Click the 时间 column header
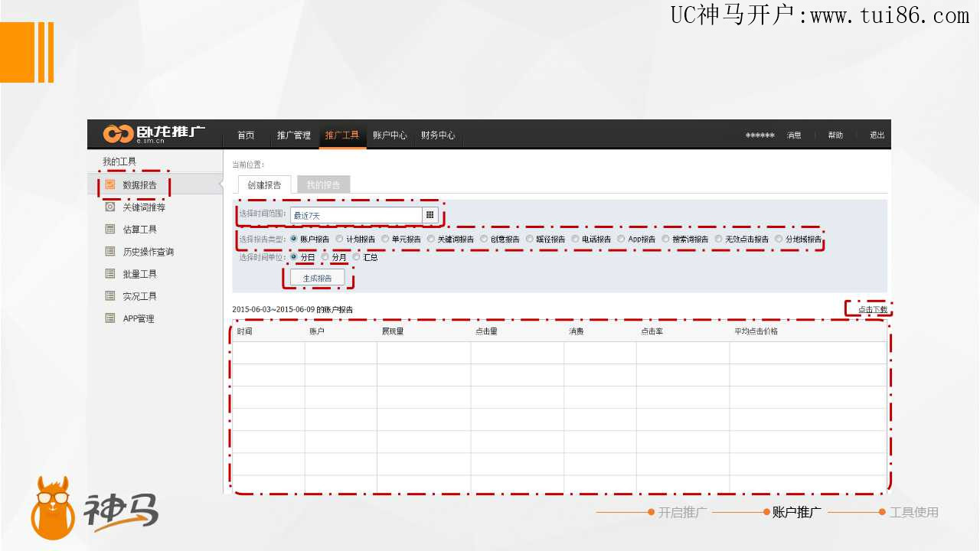Image resolution: width=980 pixels, height=551 pixels. [x=245, y=331]
